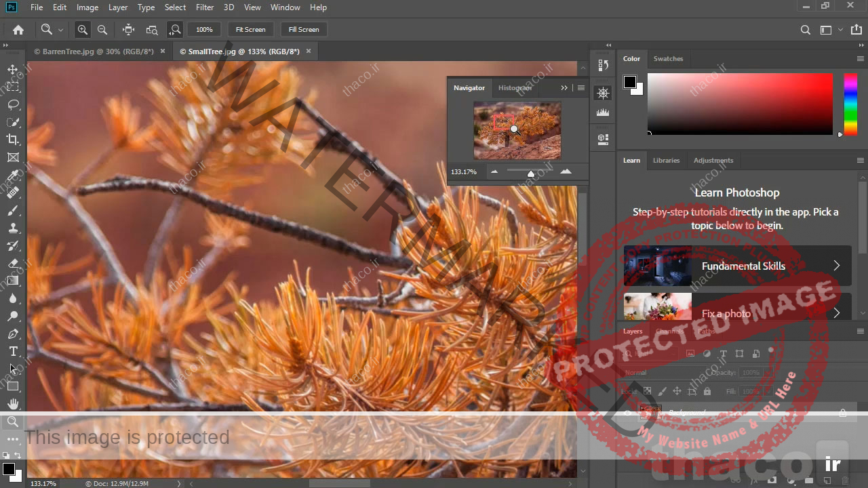Open the Fundamental Skills tutorial
The image size is (868, 488).
coord(738,266)
